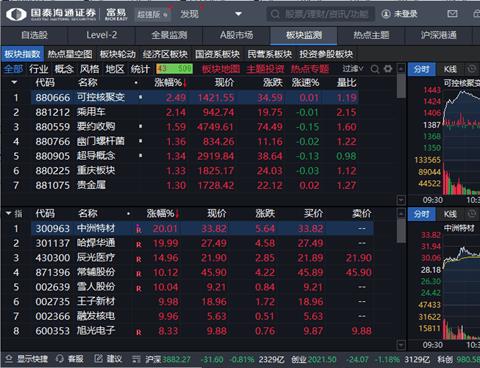Viewport: 480px width, 368px height.
Task: Click the magnifier icon in top search box
Action: click(x=275, y=14)
